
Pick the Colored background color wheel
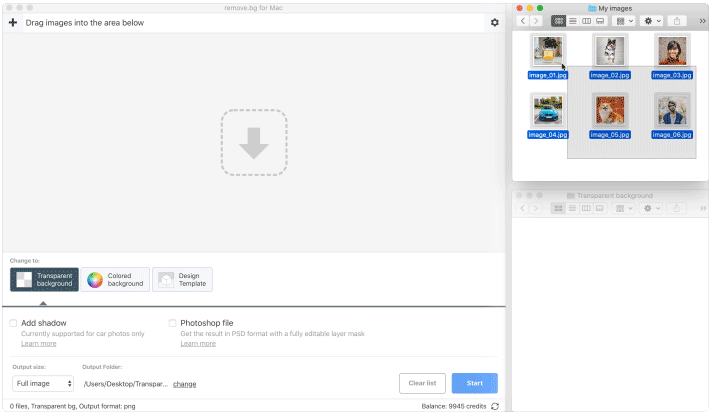95,280
